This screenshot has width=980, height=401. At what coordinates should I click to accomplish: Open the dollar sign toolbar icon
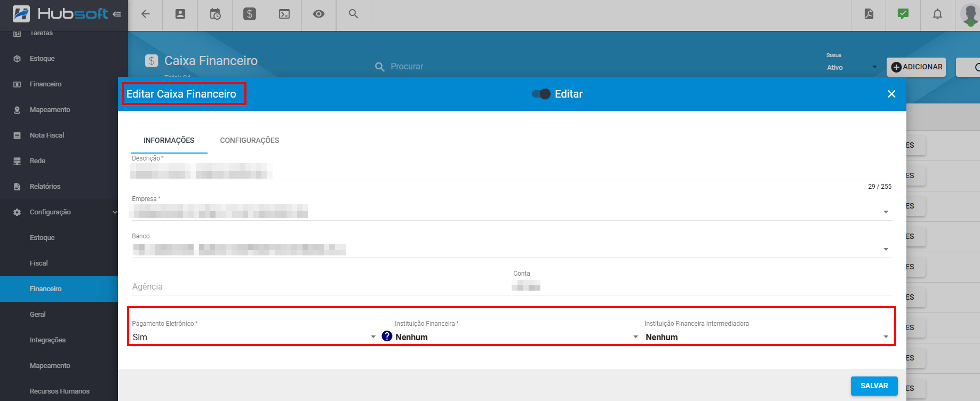[x=250, y=14]
